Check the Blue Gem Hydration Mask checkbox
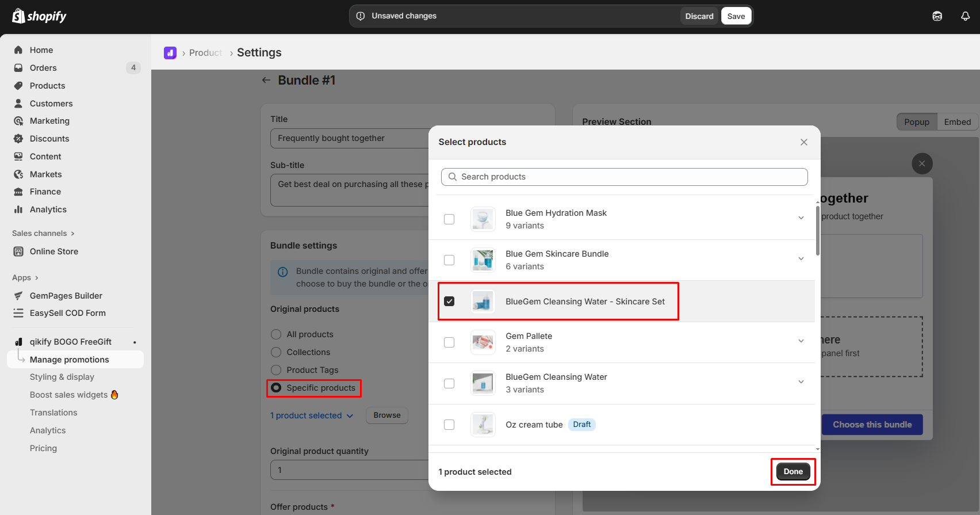Screen dimensions: 980x515 (x=449, y=219)
